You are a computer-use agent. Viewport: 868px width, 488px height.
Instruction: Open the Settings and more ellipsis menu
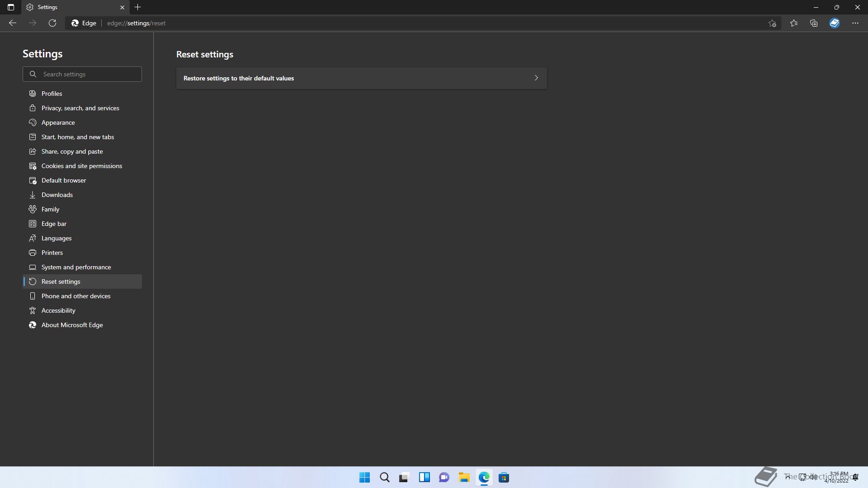tap(855, 23)
